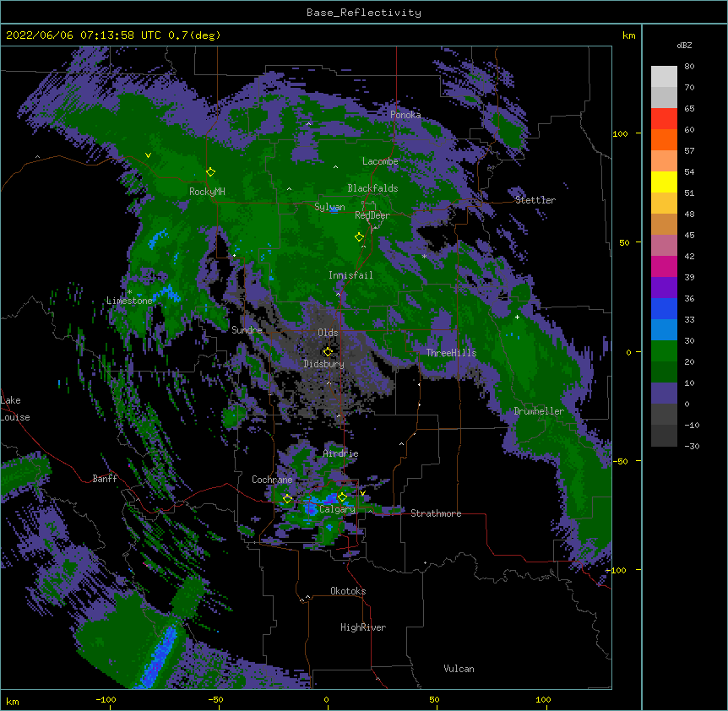Click the HighRiver city label
The width and height of the screenshot is (728, 711).
363,627
